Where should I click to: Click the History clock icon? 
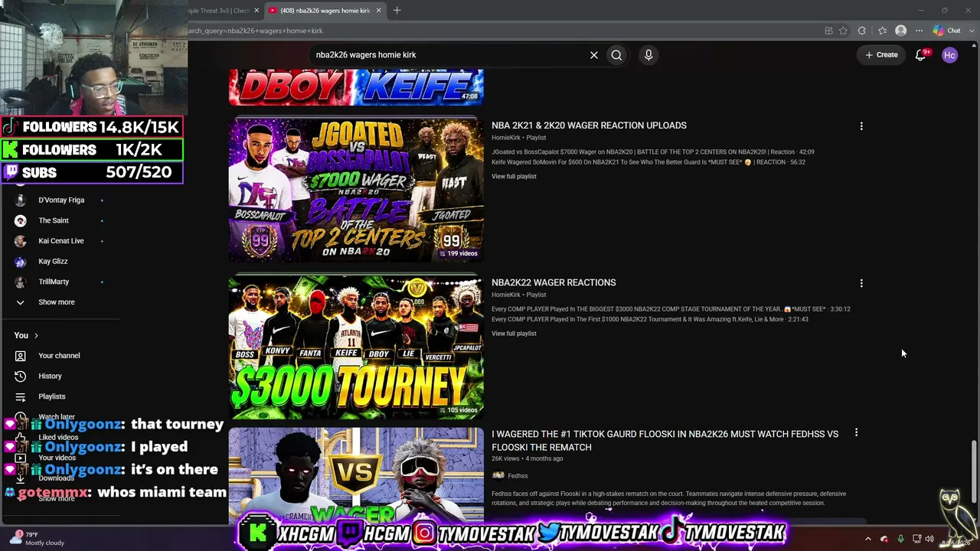21,377
